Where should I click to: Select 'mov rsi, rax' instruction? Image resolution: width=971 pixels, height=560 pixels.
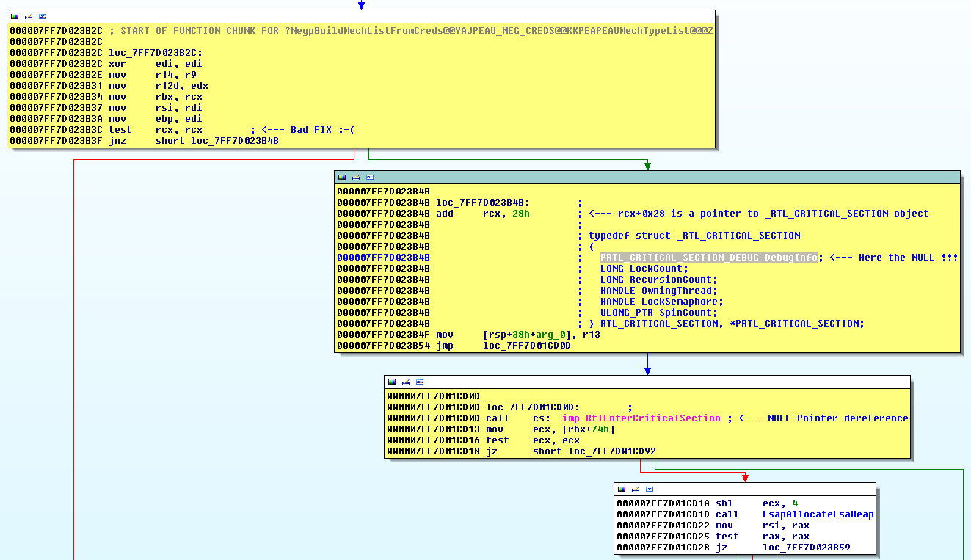(x=763, y=526)
